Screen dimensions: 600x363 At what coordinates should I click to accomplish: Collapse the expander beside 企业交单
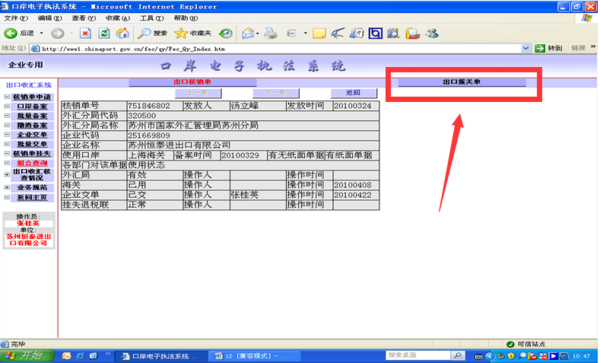pyautogui.click(x=7, y=135)
